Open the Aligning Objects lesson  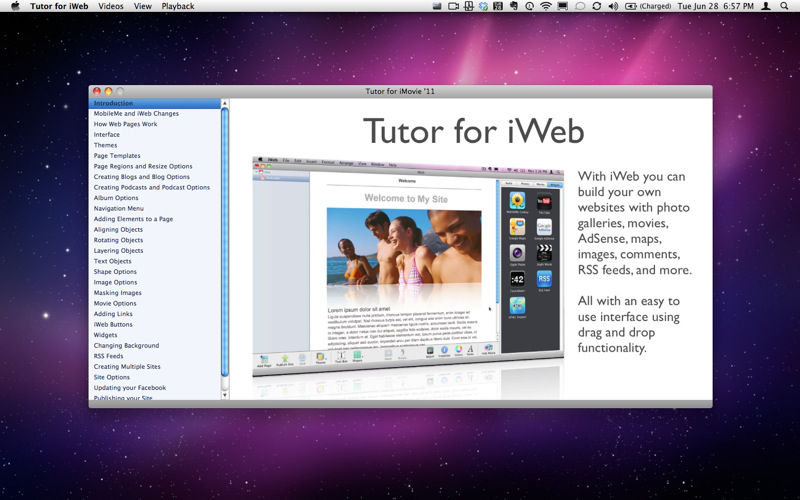tap(118, 230)
